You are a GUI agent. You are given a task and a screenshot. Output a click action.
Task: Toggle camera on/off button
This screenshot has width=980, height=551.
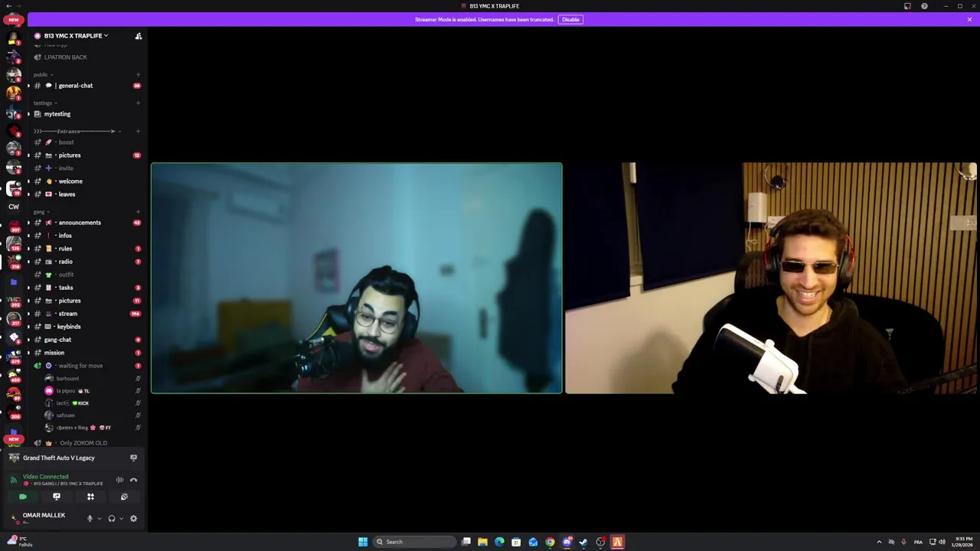22,497
